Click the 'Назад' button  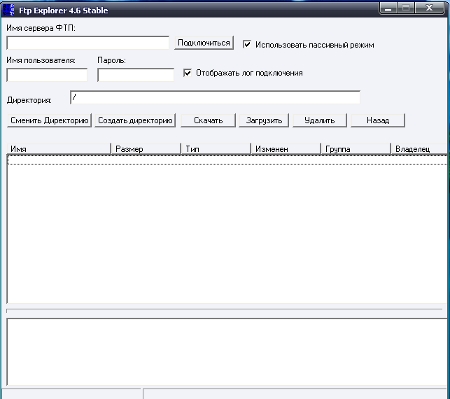(x=378, y=120)
